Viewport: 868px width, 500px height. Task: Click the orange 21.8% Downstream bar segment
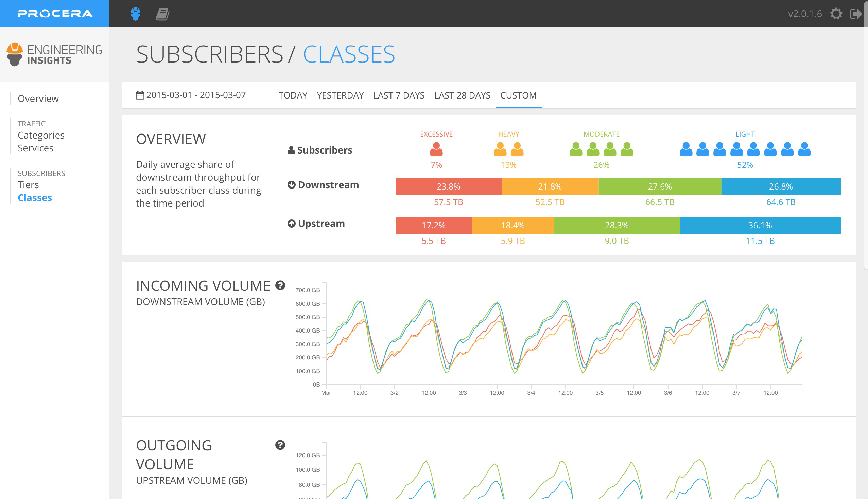click(550, 186)
